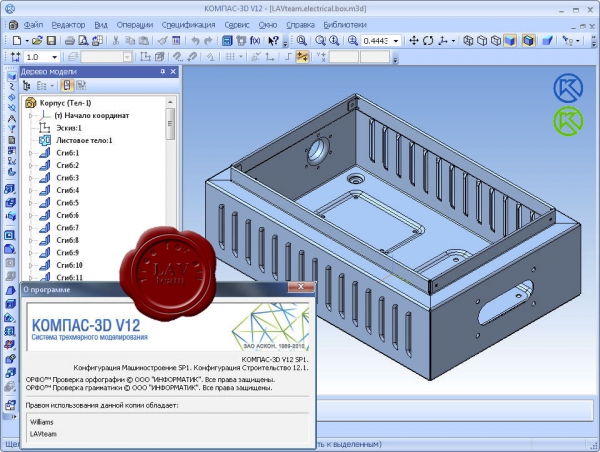600x452 pixels.
Task: Open the Файл menu
Action: (33, 25)
